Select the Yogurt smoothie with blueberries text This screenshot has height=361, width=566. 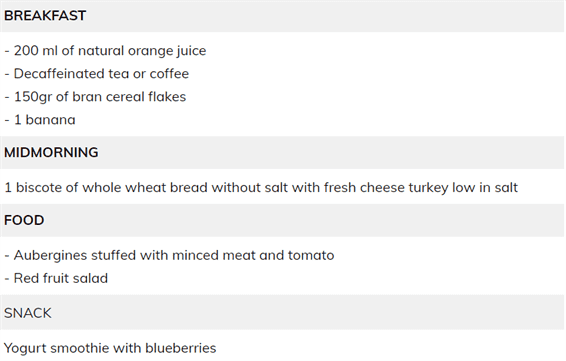(x=110, y=348)
